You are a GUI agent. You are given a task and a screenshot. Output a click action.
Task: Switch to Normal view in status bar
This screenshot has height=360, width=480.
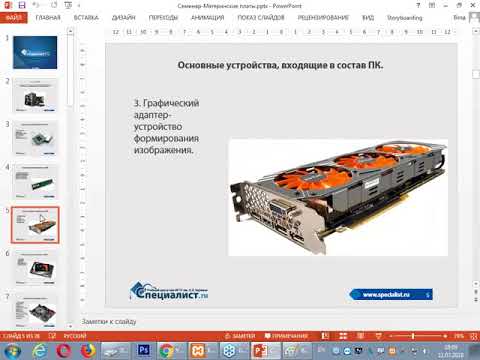pyautogui.click(x=325, y=336)
